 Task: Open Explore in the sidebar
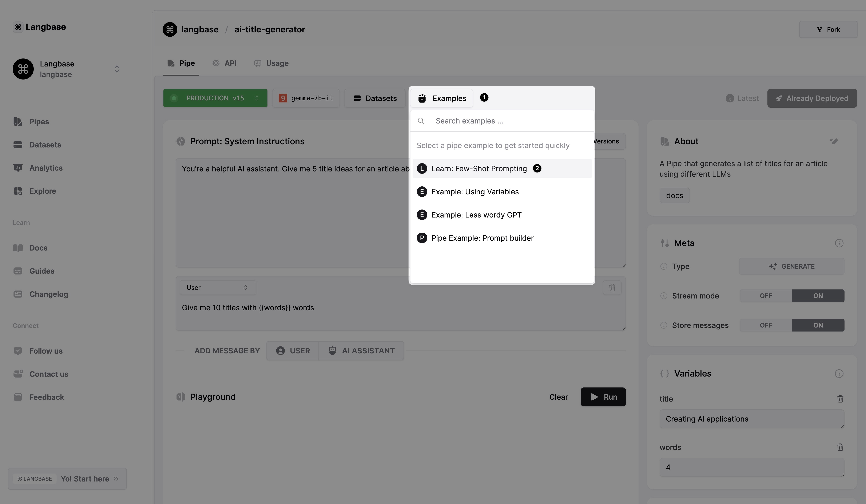[x=43, y=191]
